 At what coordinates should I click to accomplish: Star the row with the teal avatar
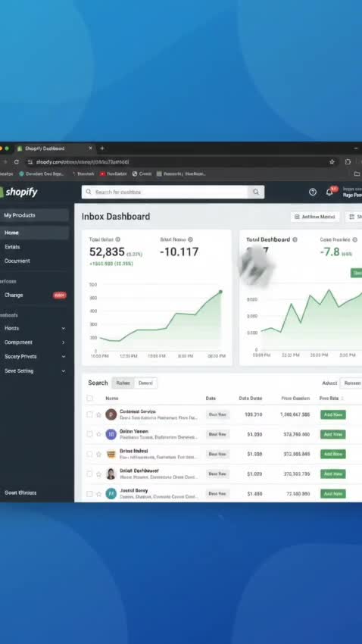click(x=98, y=494)
